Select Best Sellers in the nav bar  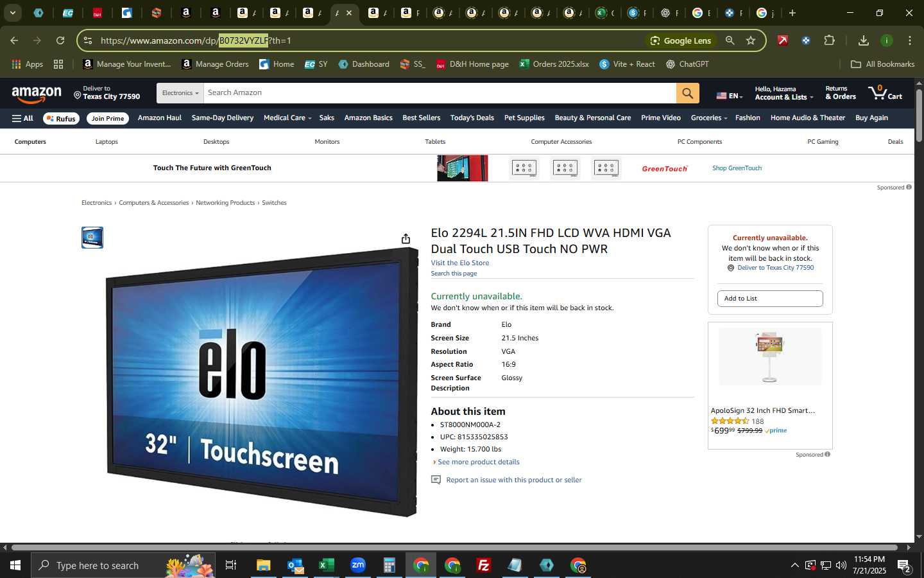point(422,118)
